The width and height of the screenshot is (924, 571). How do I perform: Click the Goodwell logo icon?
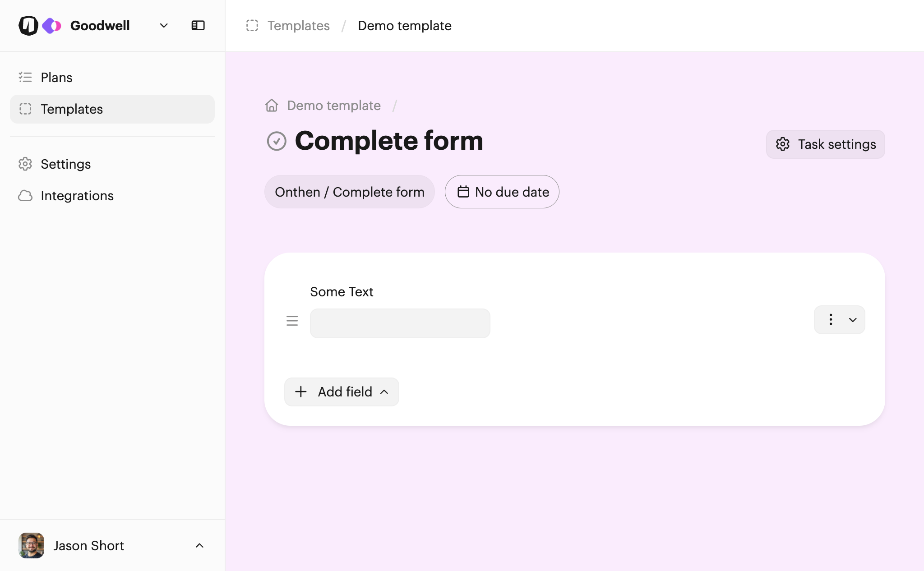28,26
